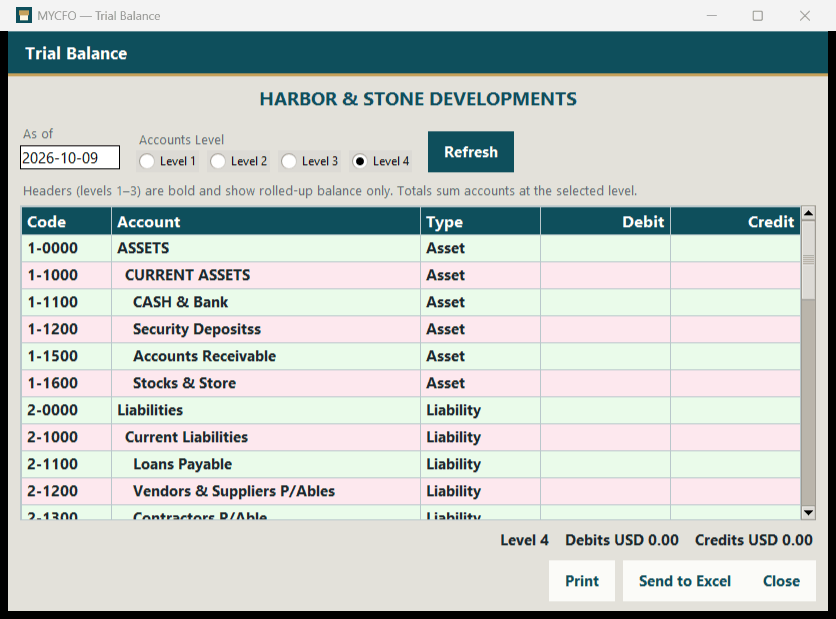Click HARBOR & STONE DEVELOPMENTS heading
The image size is (836, 619).
pyautogui.click(x=418, y=99)
